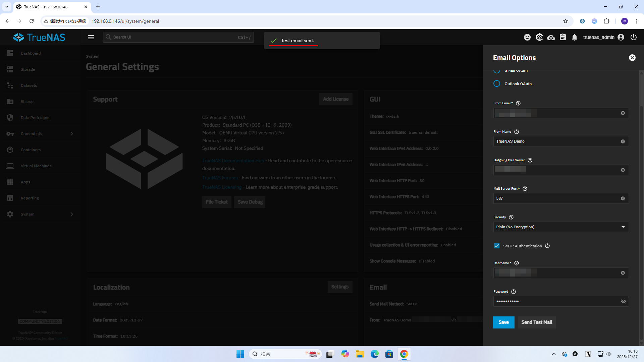644x362 pixels.
Task: Click the Save button
Action: point(503,322)
